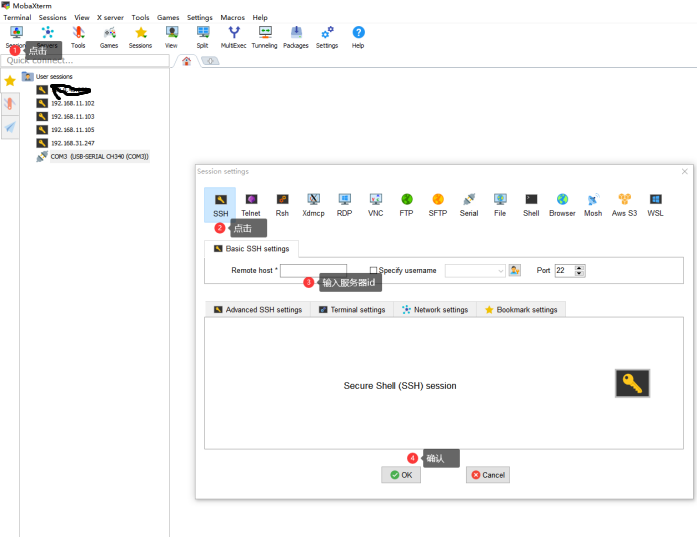The width and height of the screenshot is (697, 538).
Task: Select Serial session type
Action: pos(469,205)
